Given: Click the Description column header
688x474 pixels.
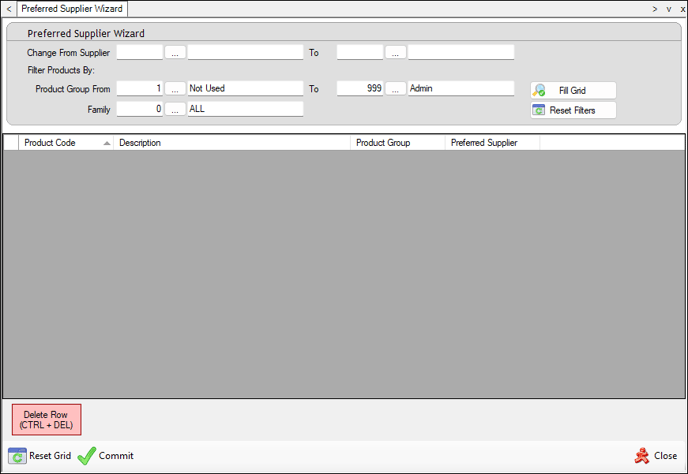Looking at the screenshot, I should click(x=232, y=143).
